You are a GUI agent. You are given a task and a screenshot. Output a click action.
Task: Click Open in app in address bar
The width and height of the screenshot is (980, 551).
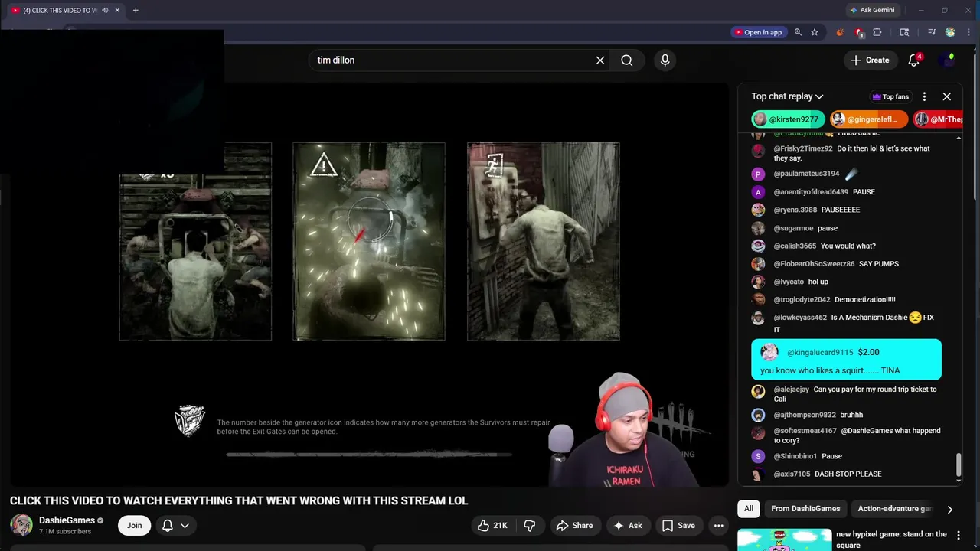click(x=758, y=32)
